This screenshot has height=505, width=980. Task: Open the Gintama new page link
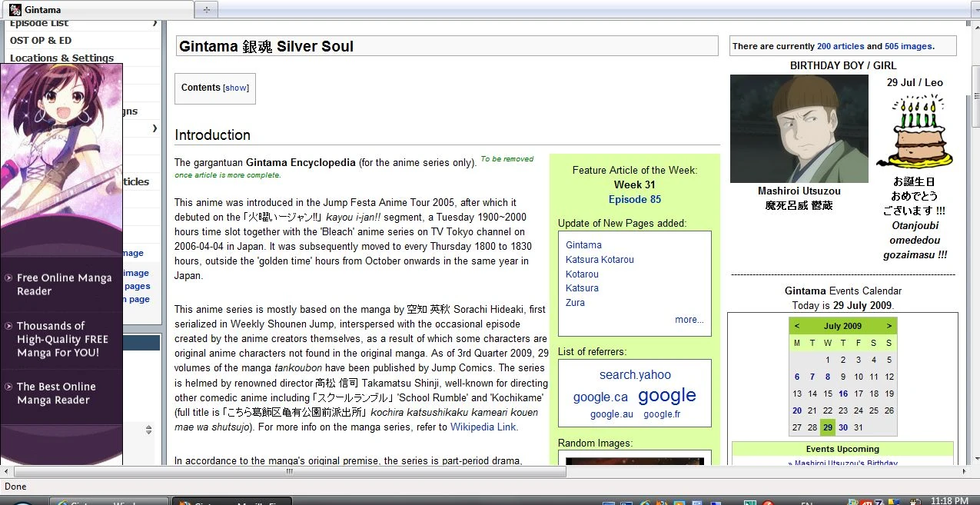(x=583, y=245)
